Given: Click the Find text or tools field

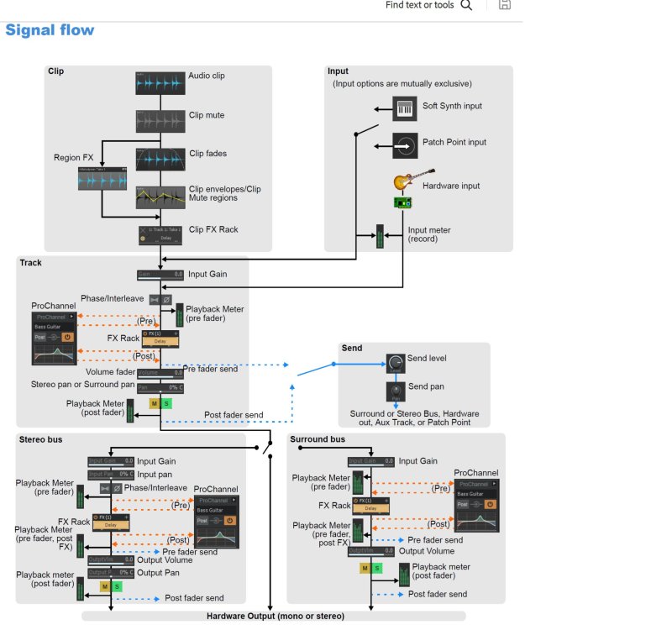Looking at the screenshot, I should pos(418,5).
